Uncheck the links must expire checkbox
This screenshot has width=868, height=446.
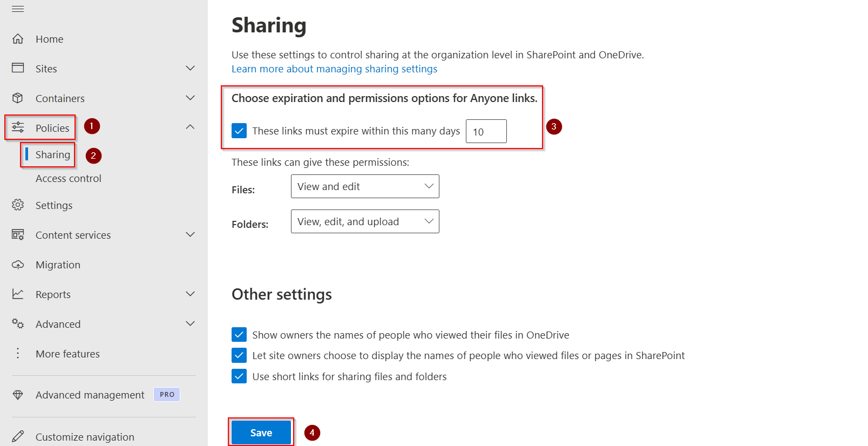(239, 131)
